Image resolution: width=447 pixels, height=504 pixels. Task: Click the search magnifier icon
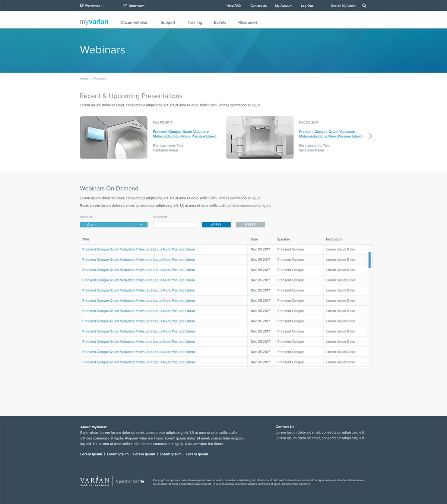pyautogui.click(x=364, y=6)
